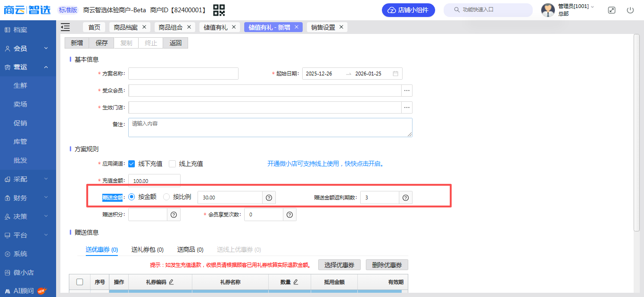Click the fullscreen toggle icon
This screenshot has width=644, height=297.
[611, 10]
